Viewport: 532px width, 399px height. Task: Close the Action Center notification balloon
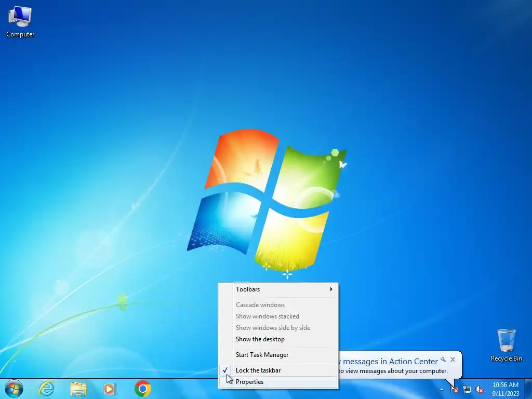pos(453,360)
